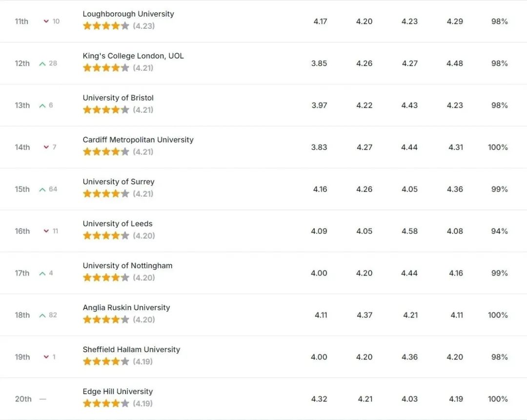Go to the University of Surrey page
The image size is (527, 420).
pyautogui.click(x=119, y=182)
